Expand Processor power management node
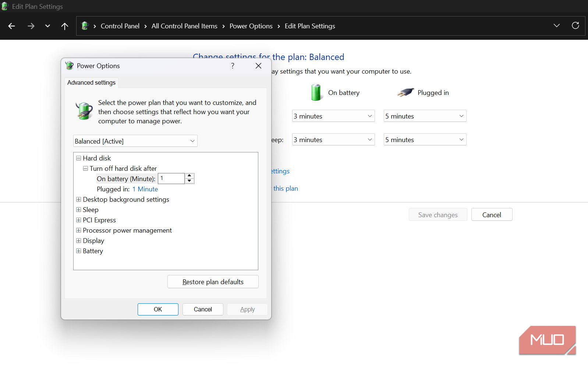Screen dimensions: 588x367 [78, 230]
